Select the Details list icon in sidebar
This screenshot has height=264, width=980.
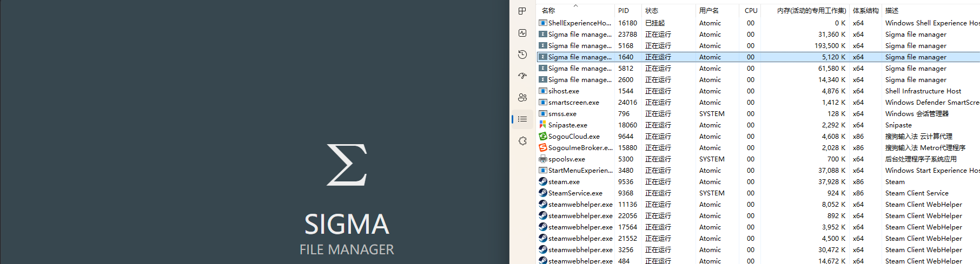(x=522, y=119)
